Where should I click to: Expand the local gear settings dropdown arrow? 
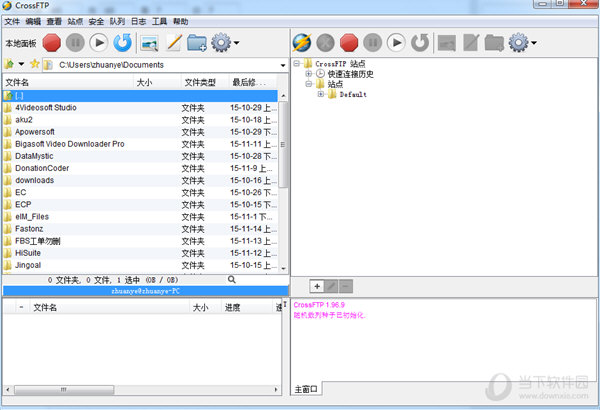tap(236, 43)
